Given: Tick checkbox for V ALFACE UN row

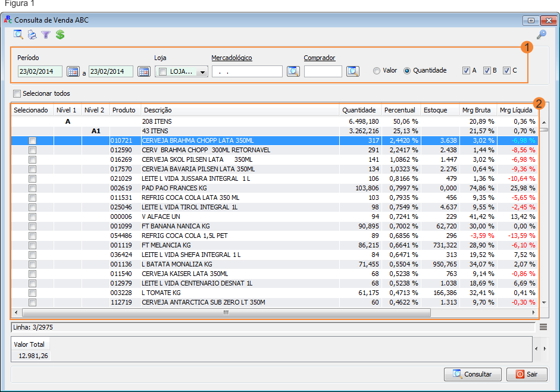Looking at the screenshot, I should point(33,217).
